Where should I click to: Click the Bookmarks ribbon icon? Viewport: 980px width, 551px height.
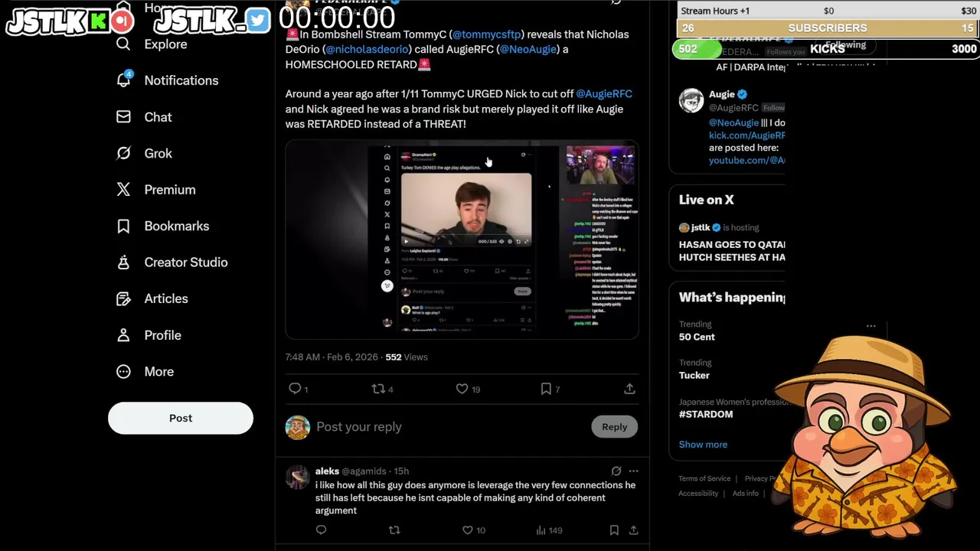pyautogui.click(x=123, y=226)
